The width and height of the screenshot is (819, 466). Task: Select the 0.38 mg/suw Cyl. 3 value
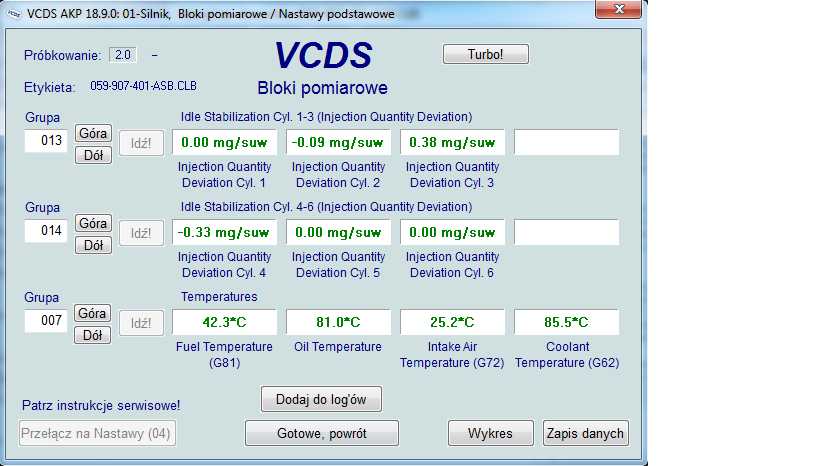coord(452,142)
